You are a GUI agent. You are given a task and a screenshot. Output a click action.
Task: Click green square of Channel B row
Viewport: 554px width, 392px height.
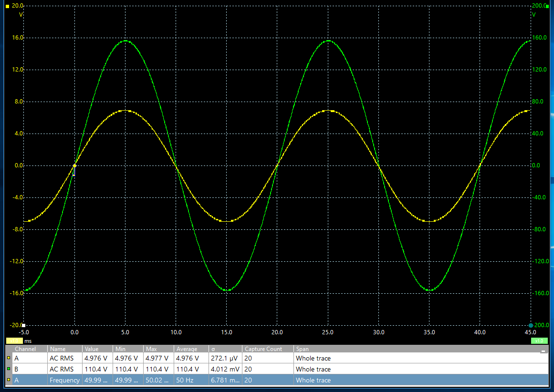(x=9, y=369)
